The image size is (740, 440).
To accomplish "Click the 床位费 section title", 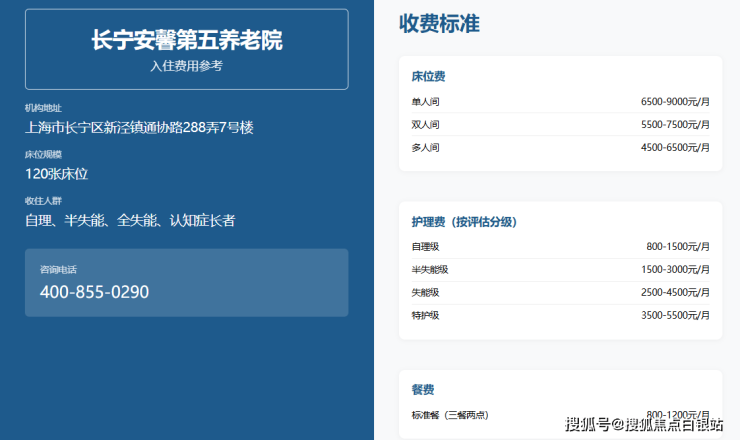I will (429, 76).
